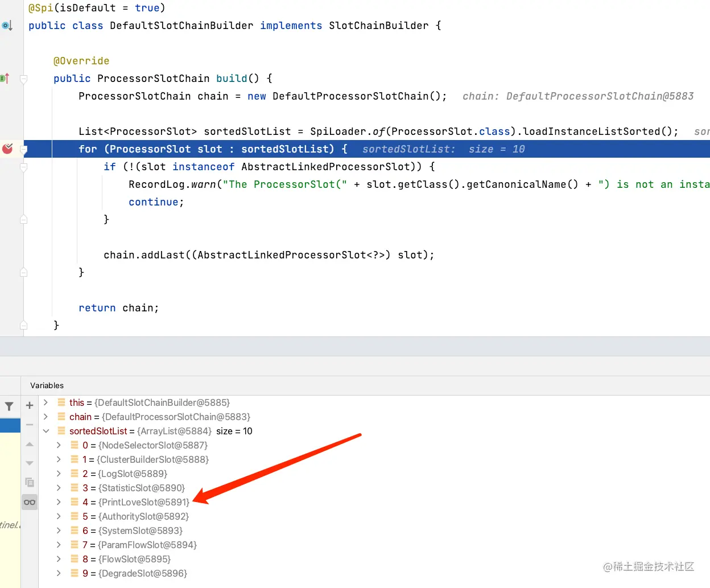The height and width of the screenshot is (588, 710).
Task: Click inline hint 'chain: DefaultProcessorSlotChain@5883'
Action: pyautogui.click(x=578, y=96)
